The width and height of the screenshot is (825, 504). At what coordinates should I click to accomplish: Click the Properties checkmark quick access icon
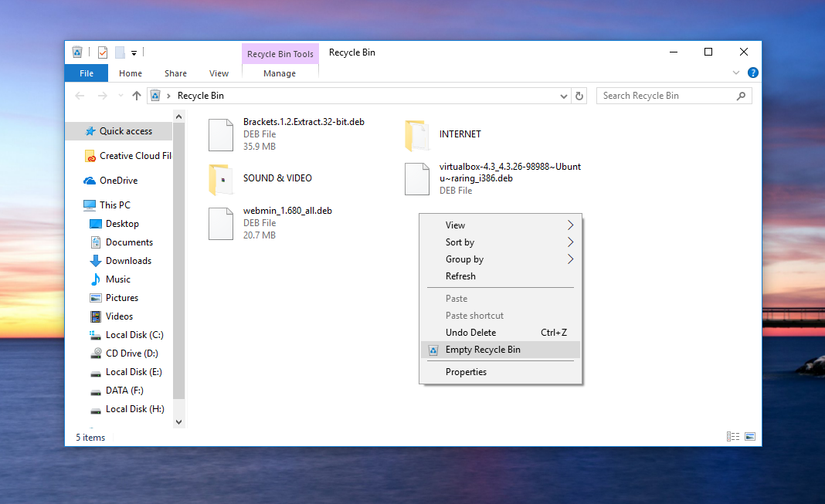[103, 52]
